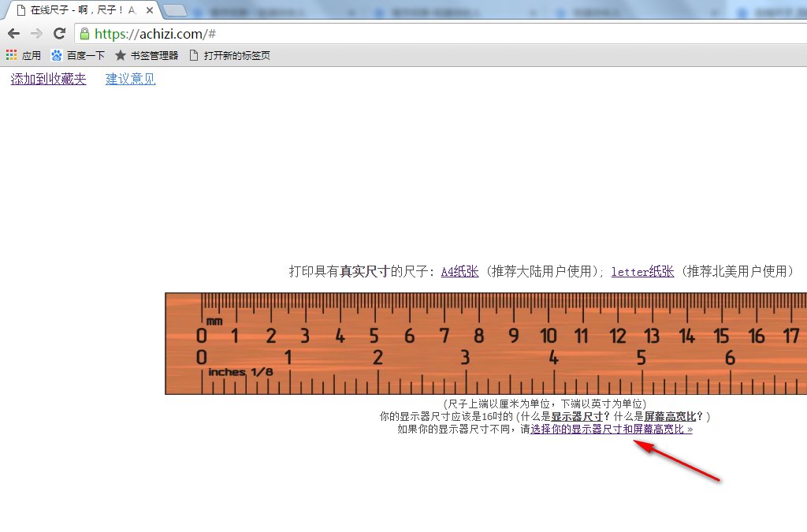The height and width of the screenshot is (532, 807).
Task: Reload the current page
Action: coord(59,34)
